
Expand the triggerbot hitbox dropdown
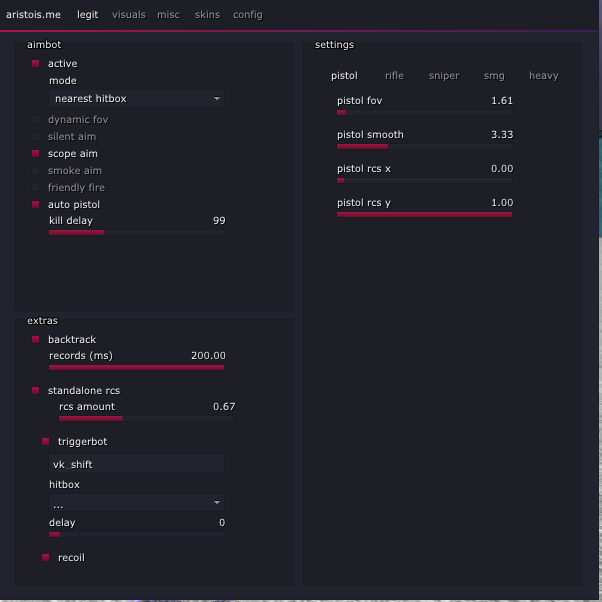click(136, 503)
